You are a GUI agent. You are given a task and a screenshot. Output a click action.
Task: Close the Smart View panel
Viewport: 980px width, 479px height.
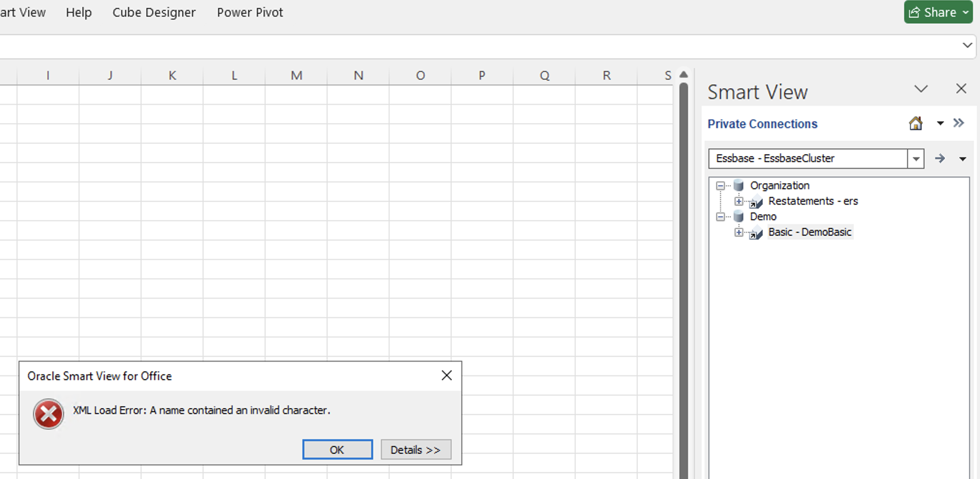(x=961, y=89)
